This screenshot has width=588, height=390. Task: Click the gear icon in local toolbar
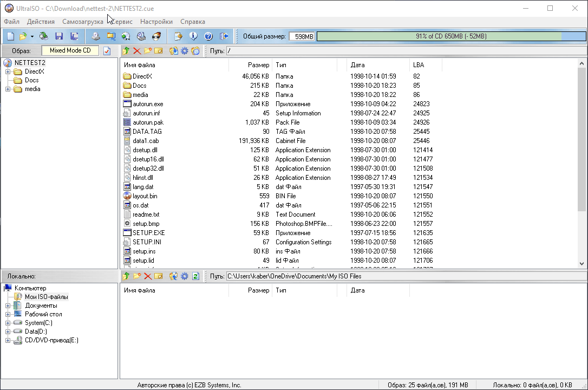tap(185, 276)
